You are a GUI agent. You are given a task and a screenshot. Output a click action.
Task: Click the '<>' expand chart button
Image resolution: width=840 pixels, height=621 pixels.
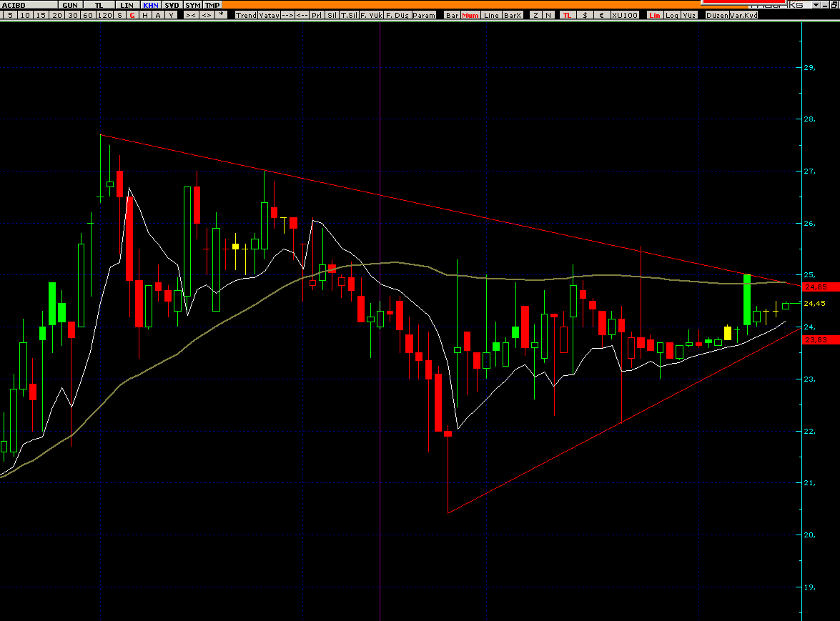click(207, 15)
